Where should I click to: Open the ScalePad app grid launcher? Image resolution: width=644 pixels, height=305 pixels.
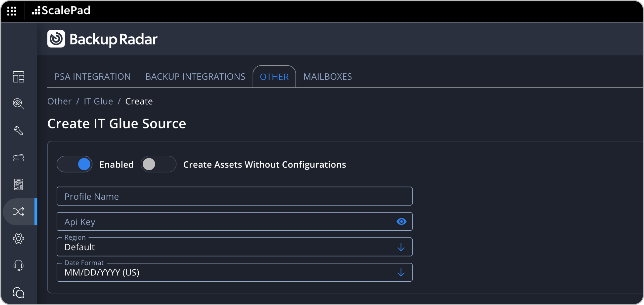[12, 11]
